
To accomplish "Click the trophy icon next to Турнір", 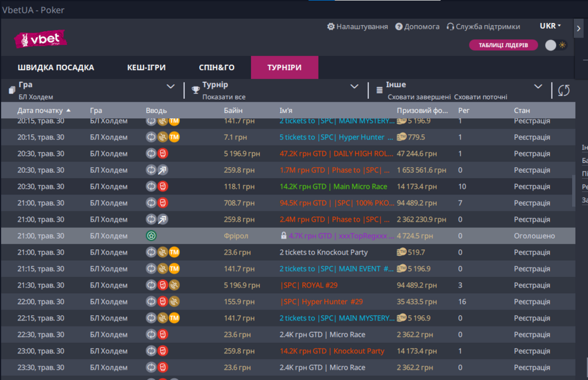I will pyautogui.click(x=195, y=90).
